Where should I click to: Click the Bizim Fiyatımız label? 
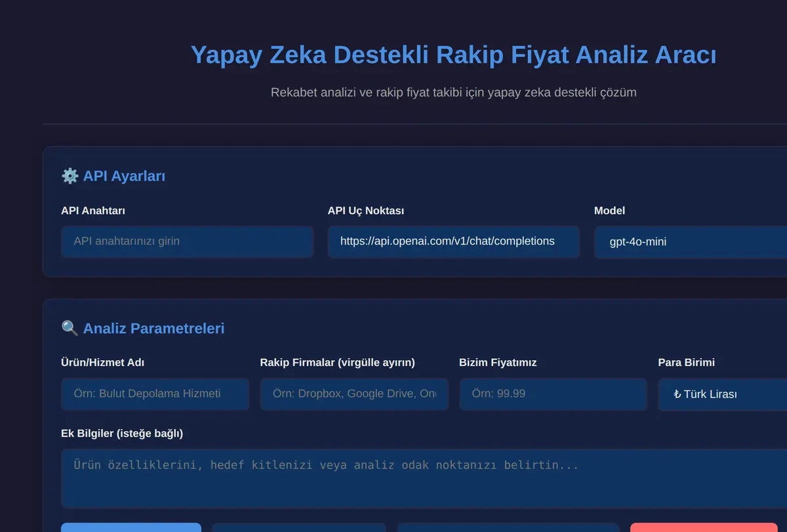pyautogui.click(x=498, y=363)
